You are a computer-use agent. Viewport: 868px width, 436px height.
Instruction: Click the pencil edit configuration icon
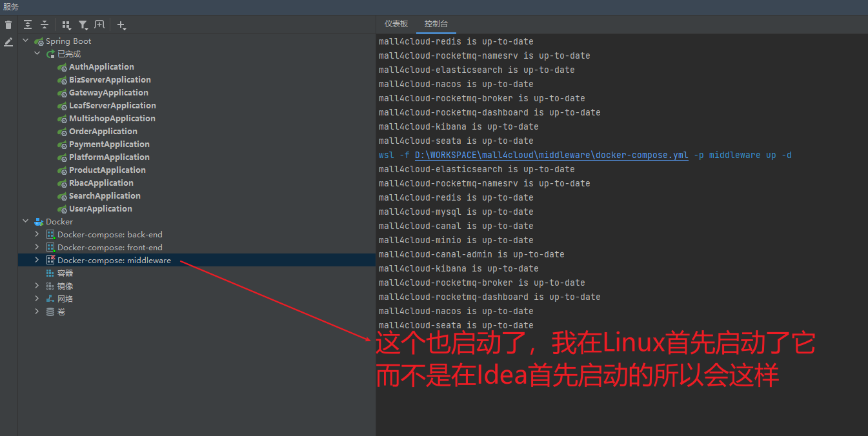(x=8, y=42)
